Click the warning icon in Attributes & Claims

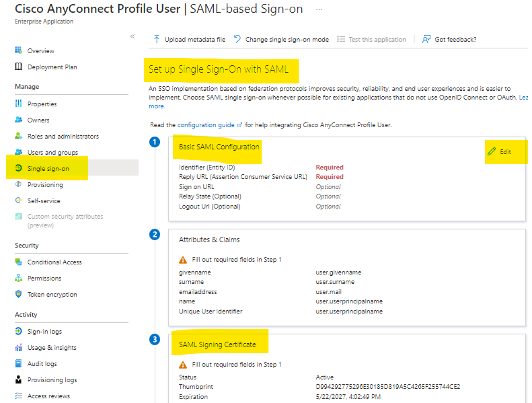[183, 260]
